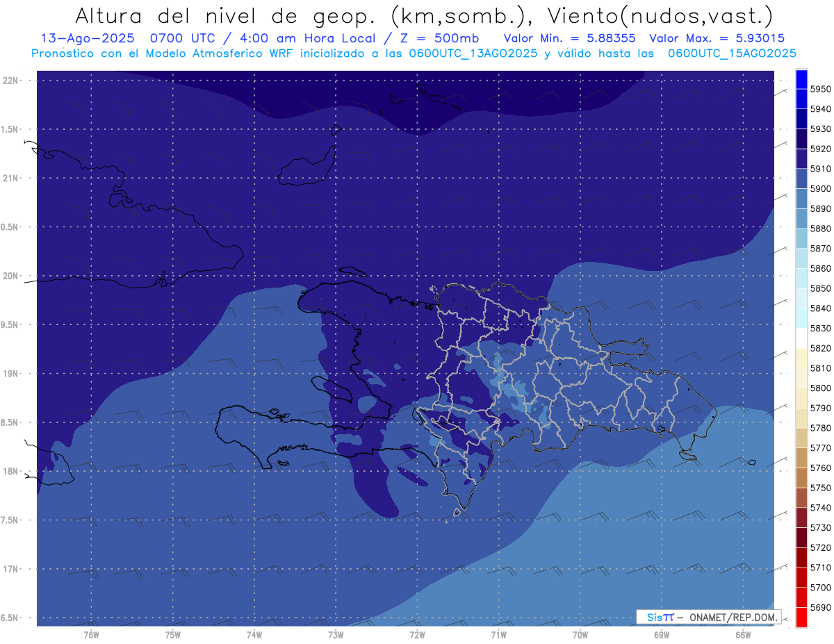This screenshot has height=644, width=834.
Task: Click the pale cyan swatch between 5830 and 5840
Action: (801, 318)
